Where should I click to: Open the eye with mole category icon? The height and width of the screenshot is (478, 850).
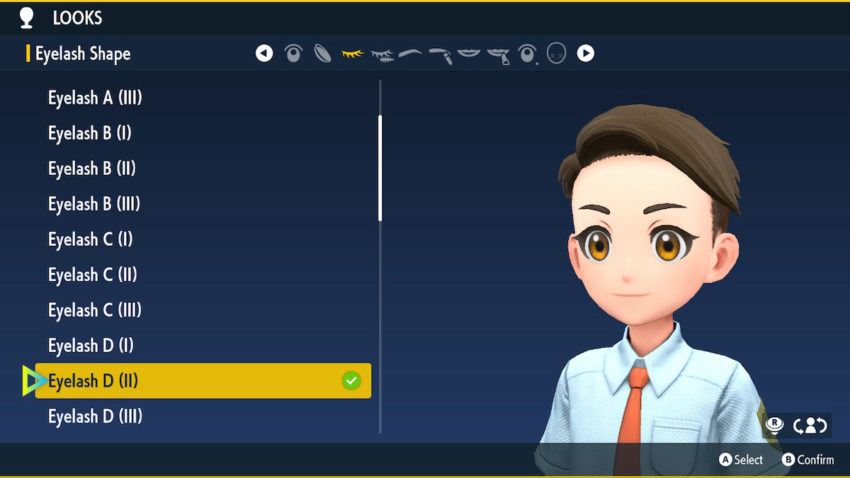[527, 54]
